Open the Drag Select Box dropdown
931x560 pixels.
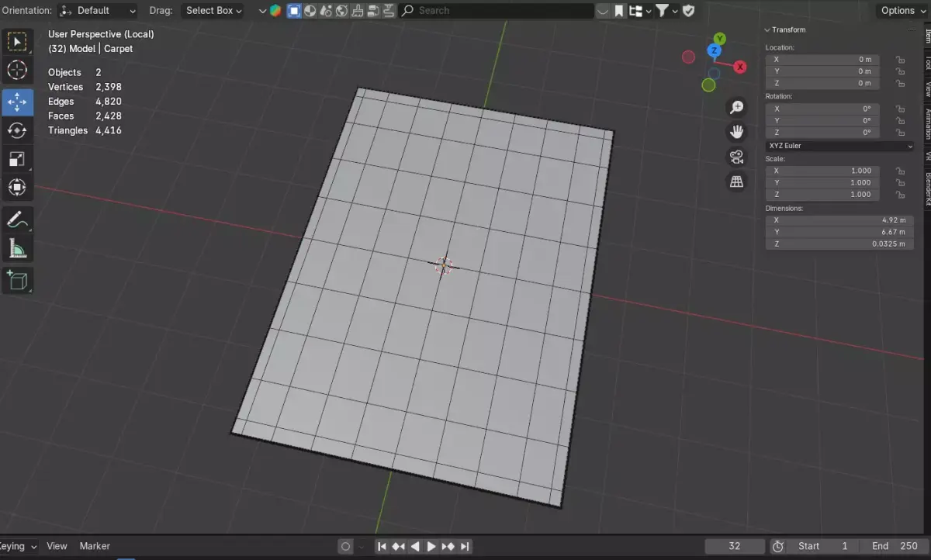pyautogui.click(x=213, y=11)
